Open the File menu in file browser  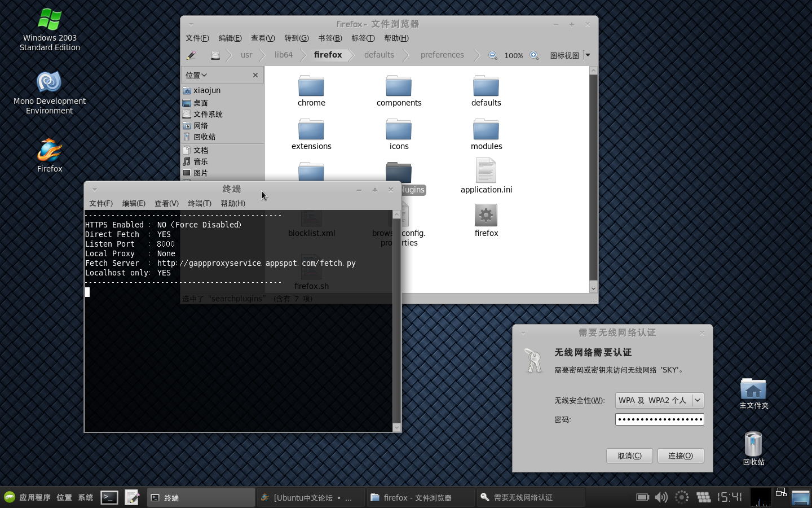click(x=197, y=38)
